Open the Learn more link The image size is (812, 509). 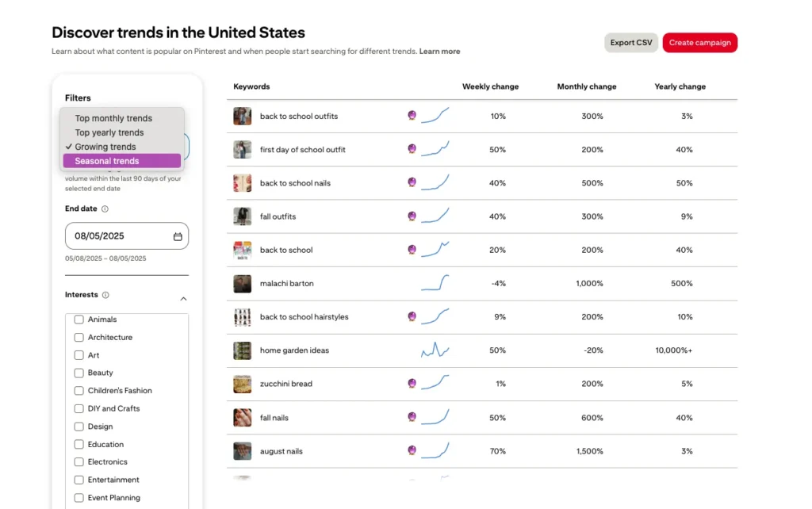pos(439,51)
